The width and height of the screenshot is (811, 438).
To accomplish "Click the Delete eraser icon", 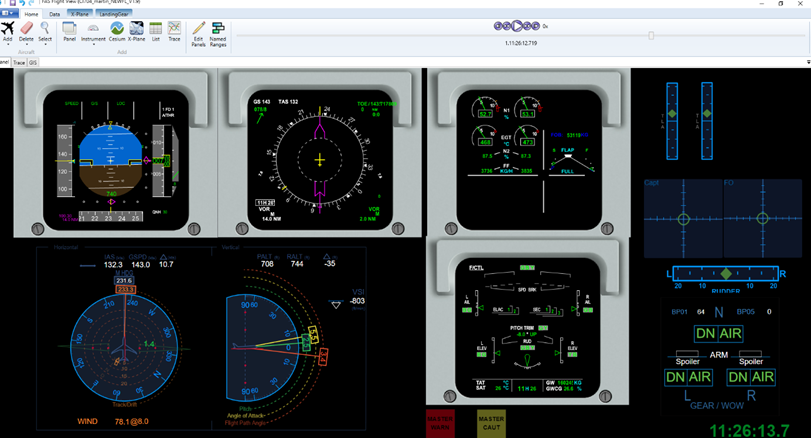I will pyautogui.click(x=26, y=28).
